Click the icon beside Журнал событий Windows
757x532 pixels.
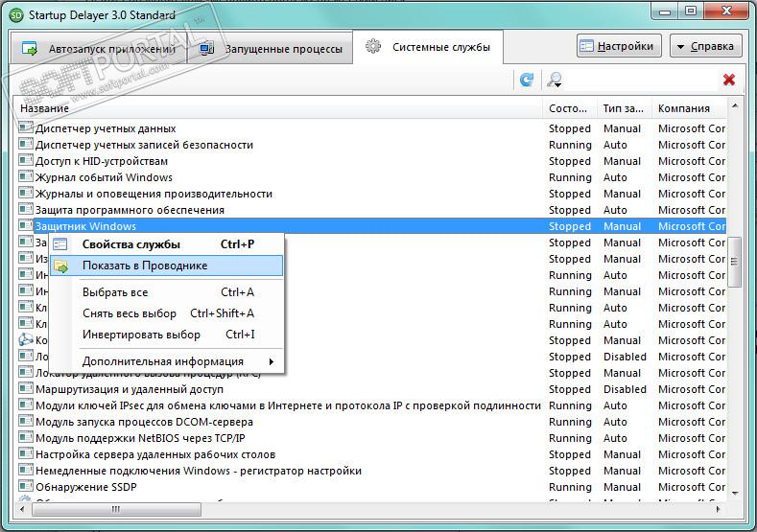click(x=26, y=176)
